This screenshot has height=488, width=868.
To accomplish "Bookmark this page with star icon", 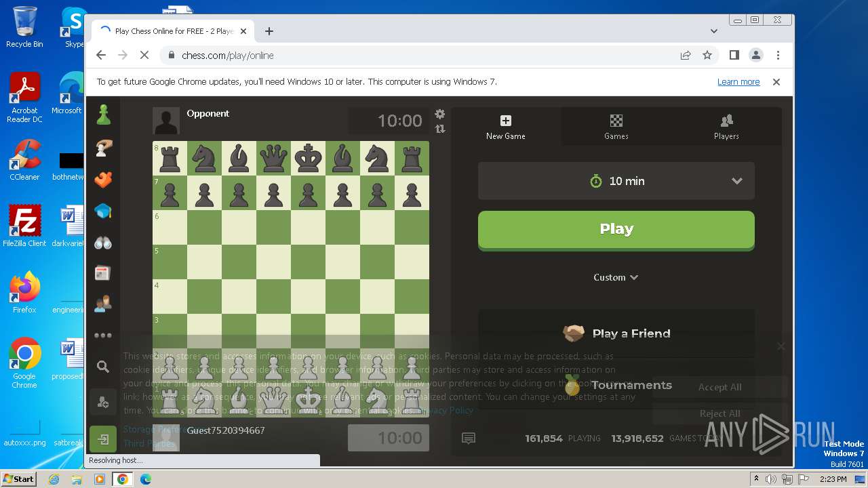I will point(707,56).
